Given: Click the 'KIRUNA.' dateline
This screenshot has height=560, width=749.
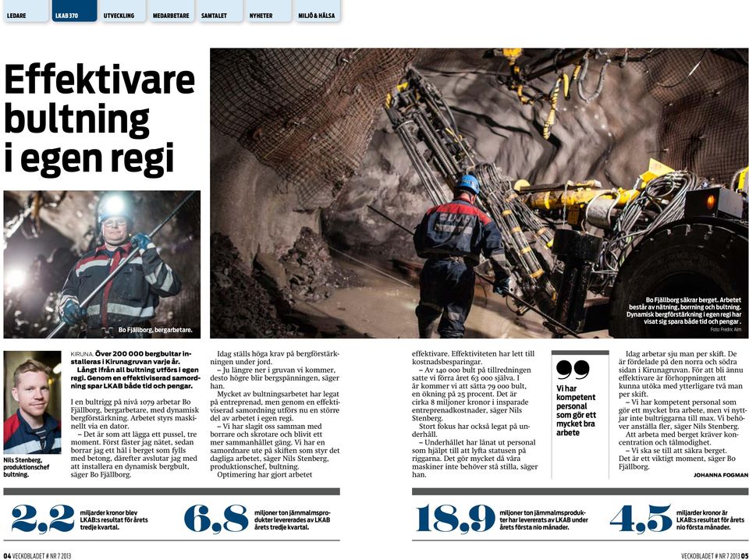Looking at the screenshot, I should coord(82,355).
